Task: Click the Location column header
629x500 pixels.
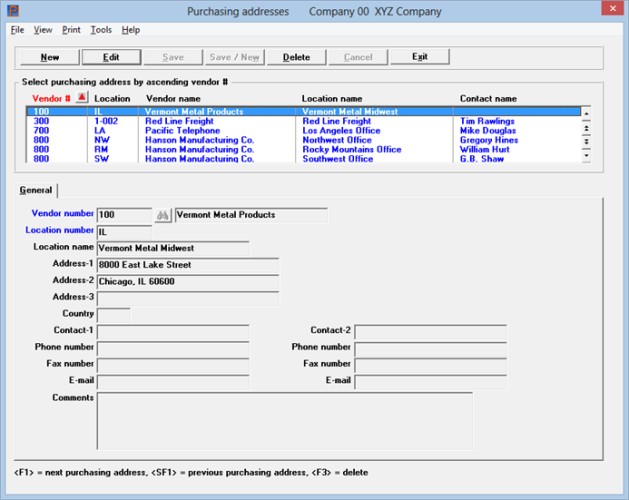Action: click(x=112, y=98)
